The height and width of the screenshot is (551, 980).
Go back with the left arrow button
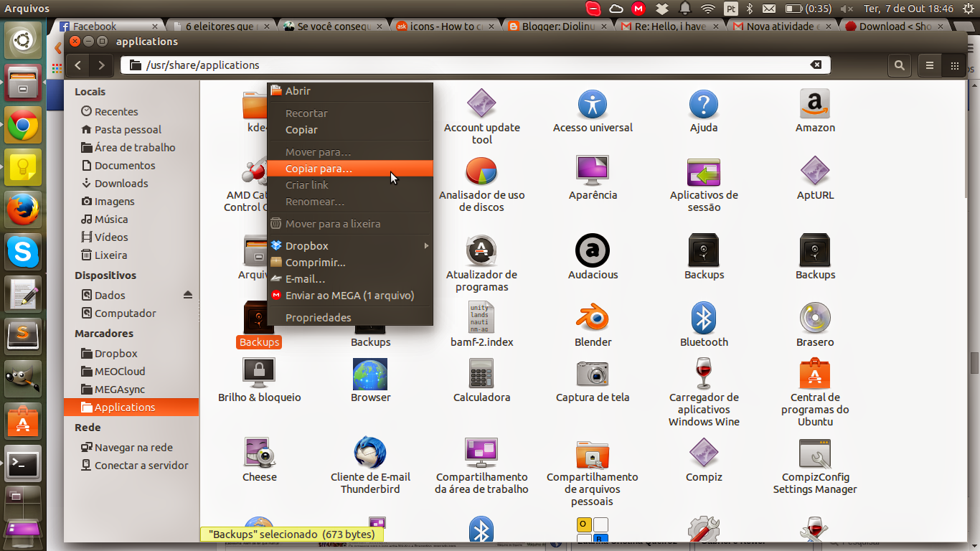(x=77, y=65)
